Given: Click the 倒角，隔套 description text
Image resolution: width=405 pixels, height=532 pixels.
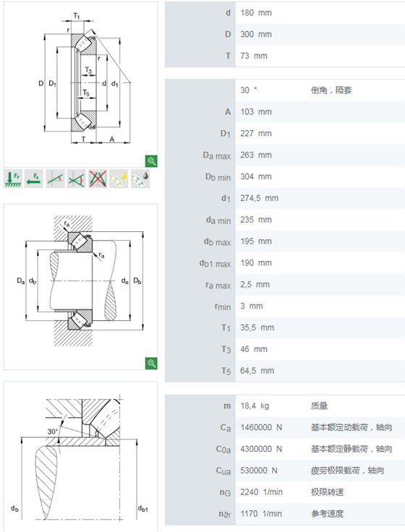Looking at the screenshot, I should 331,90.
